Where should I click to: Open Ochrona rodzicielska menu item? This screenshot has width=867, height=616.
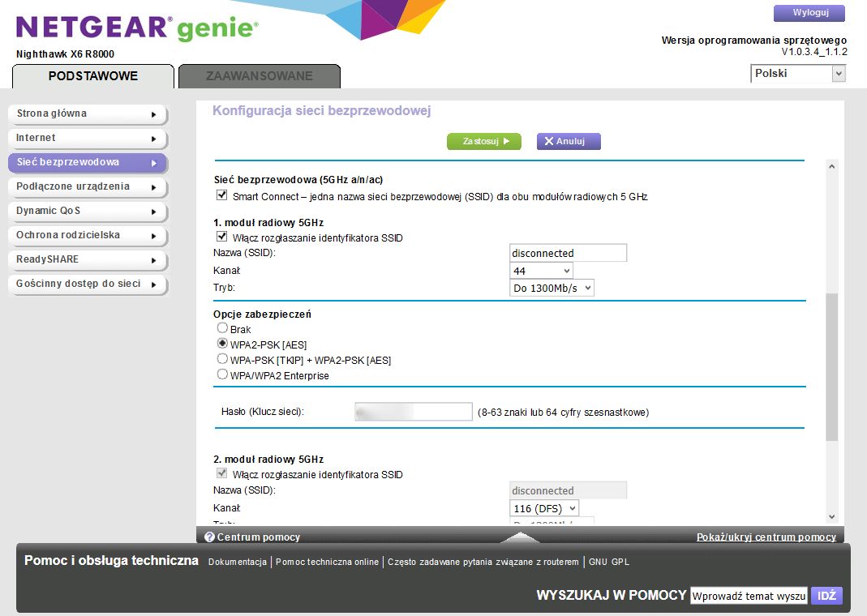(88, 235)
